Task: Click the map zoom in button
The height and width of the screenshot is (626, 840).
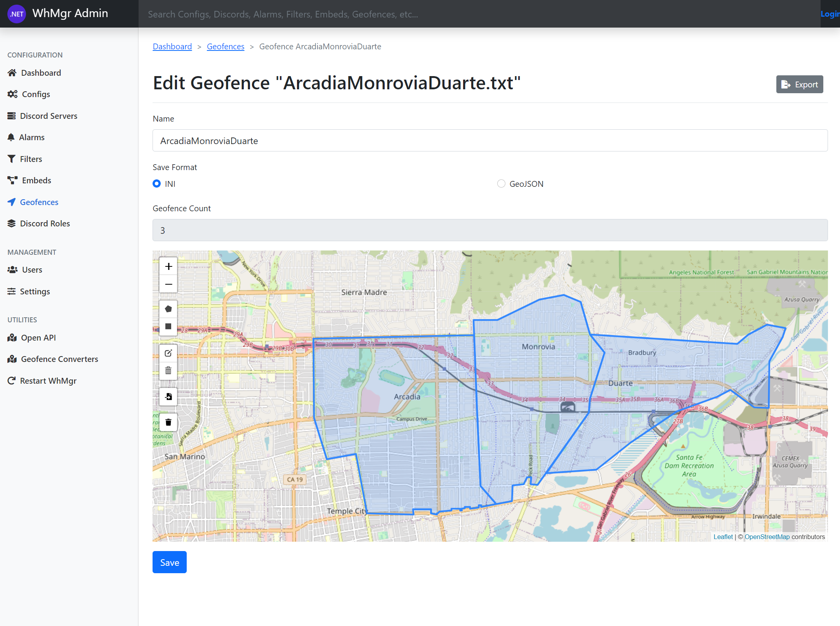Action: (168, 266)
